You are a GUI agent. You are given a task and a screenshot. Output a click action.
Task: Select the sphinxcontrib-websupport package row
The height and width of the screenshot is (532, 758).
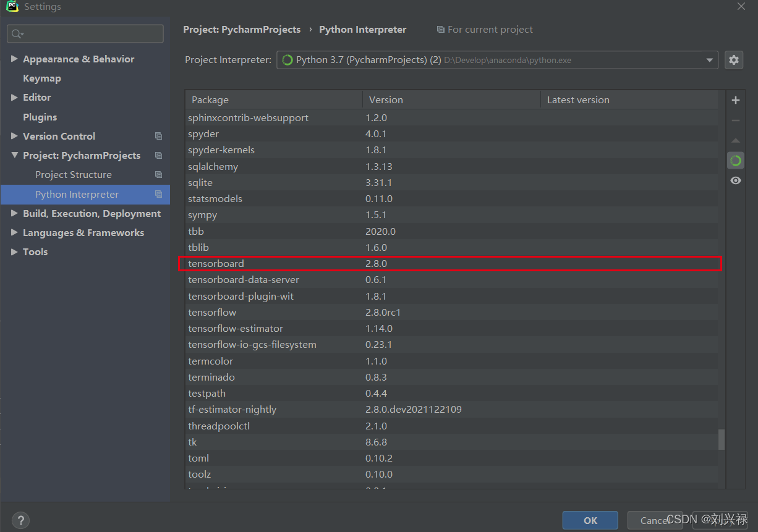[x=451, y=117]
